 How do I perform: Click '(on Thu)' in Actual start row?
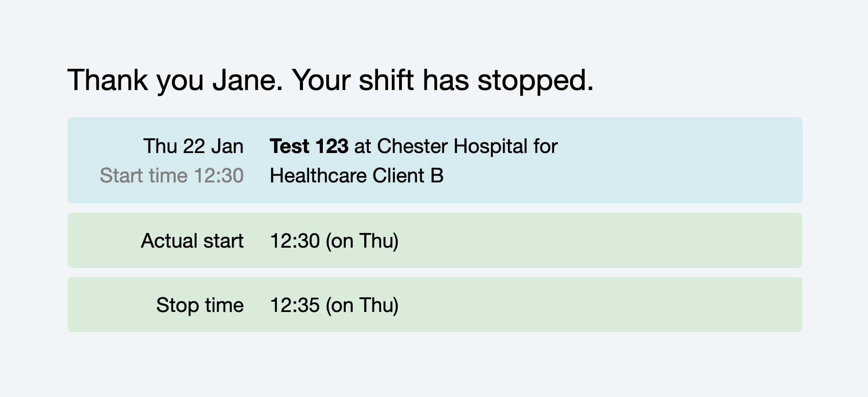362,241
